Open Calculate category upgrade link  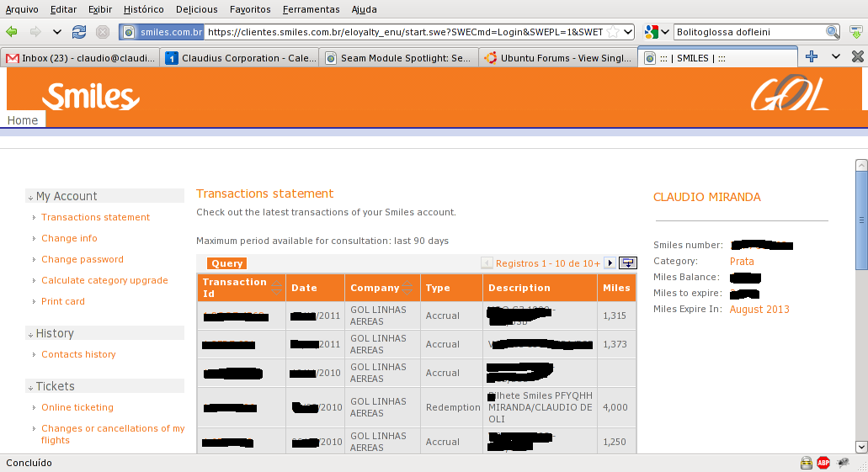(104, 280)
